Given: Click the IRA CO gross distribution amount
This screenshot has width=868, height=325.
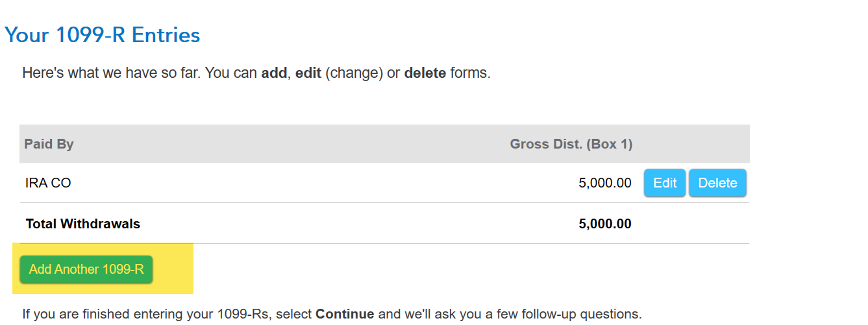Looking at the screenshot, I should point(604,183).
